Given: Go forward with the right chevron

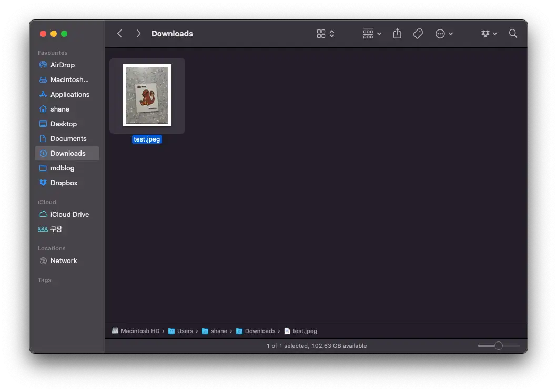Looking at the screenshot, I should (138, 33).
